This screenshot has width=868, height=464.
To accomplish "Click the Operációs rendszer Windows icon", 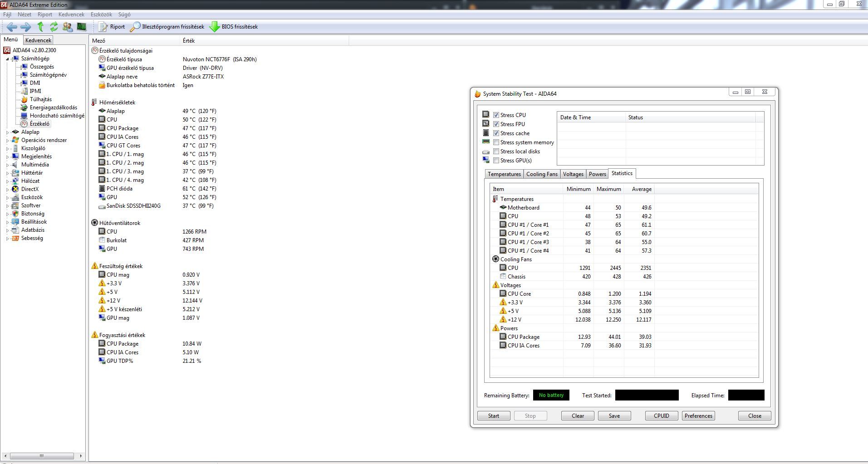I will [16, 140].
